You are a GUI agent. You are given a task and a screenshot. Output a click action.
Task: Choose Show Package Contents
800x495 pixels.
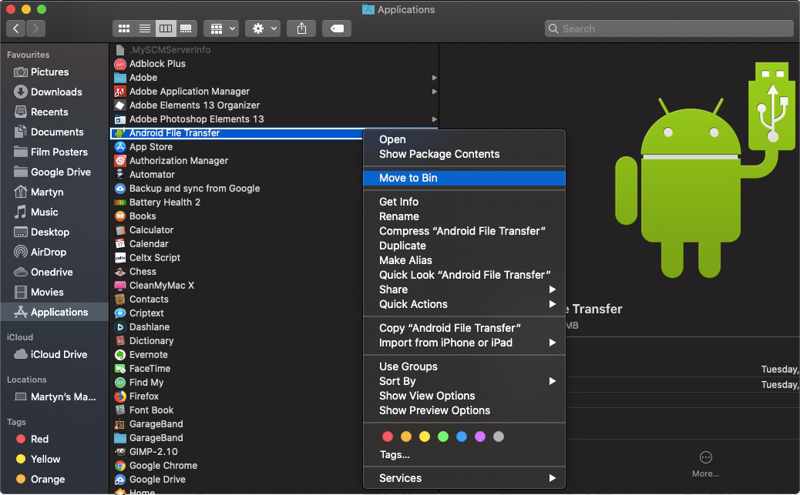tap(464, 154)
